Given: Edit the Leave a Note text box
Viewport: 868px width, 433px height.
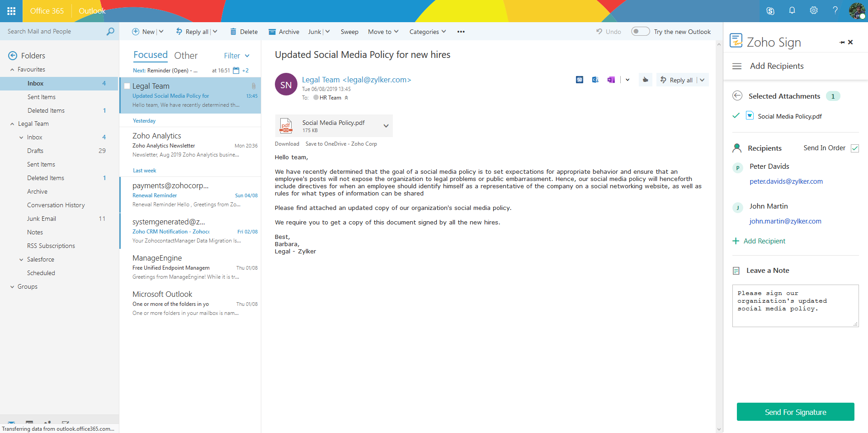Looking at the screenshot, I should pos(795,305).
